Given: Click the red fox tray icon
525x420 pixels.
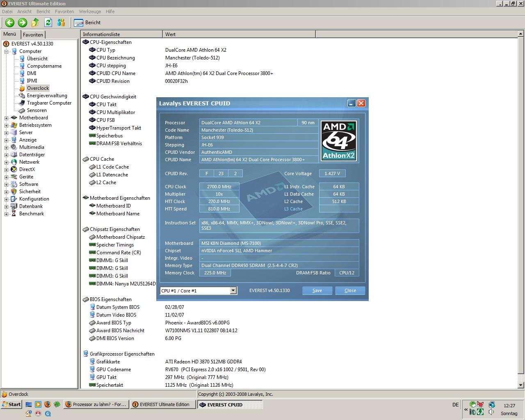Looking at the screenshot, I should coord(480,404).
